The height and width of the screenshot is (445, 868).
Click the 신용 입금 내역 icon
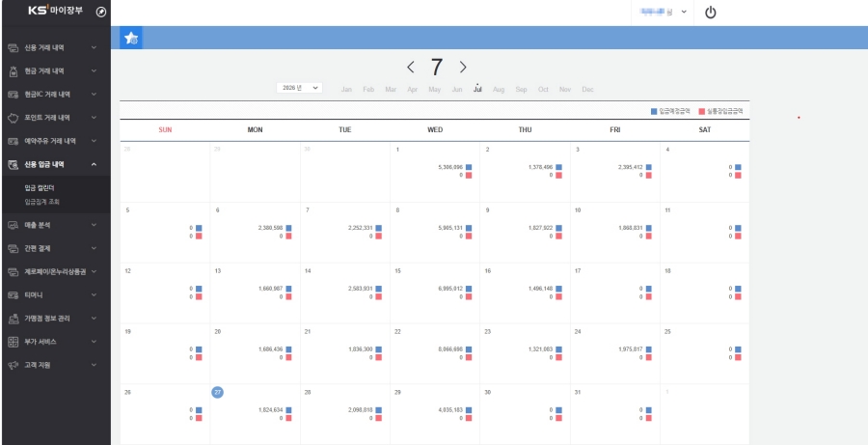point(14,165)
